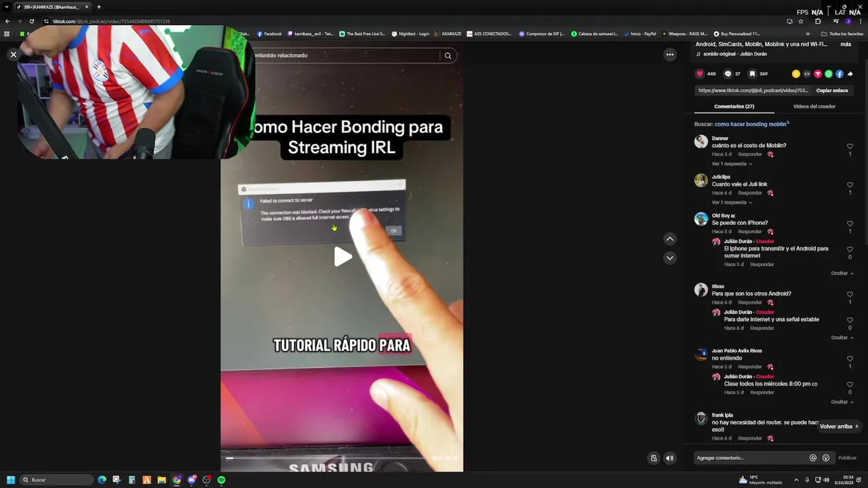Open File Explorer from the taskbar
This screenshot has height=488, width=868.
click(161, 480)
